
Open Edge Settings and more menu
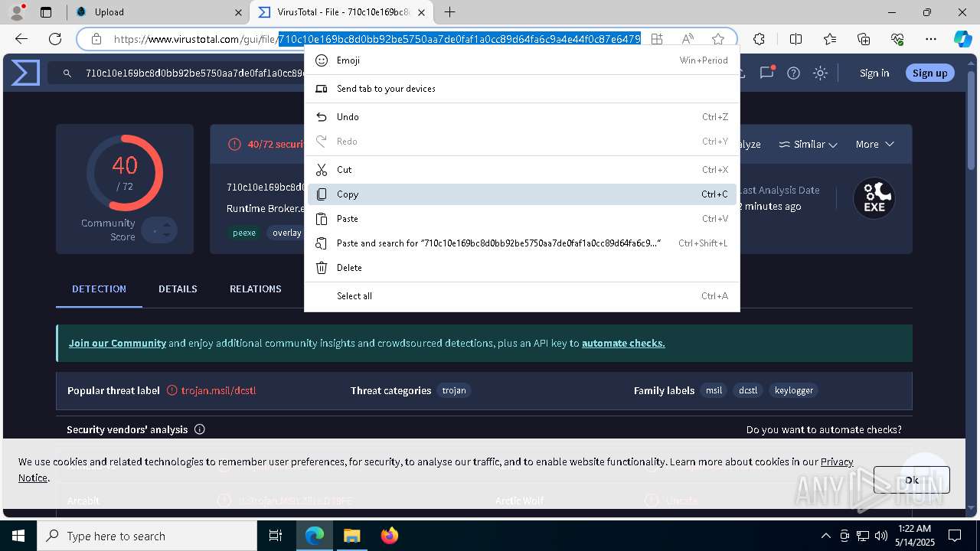(x=931, y=39)
